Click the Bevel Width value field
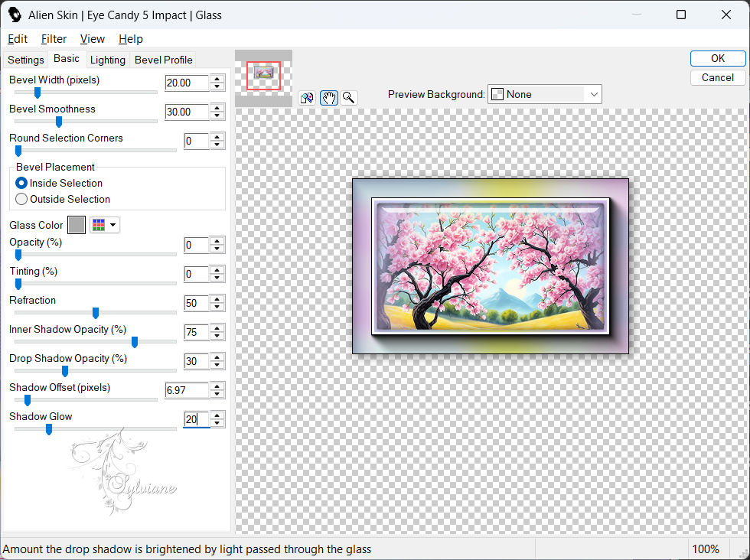This screenshot has height=560, width=750. 187,83
